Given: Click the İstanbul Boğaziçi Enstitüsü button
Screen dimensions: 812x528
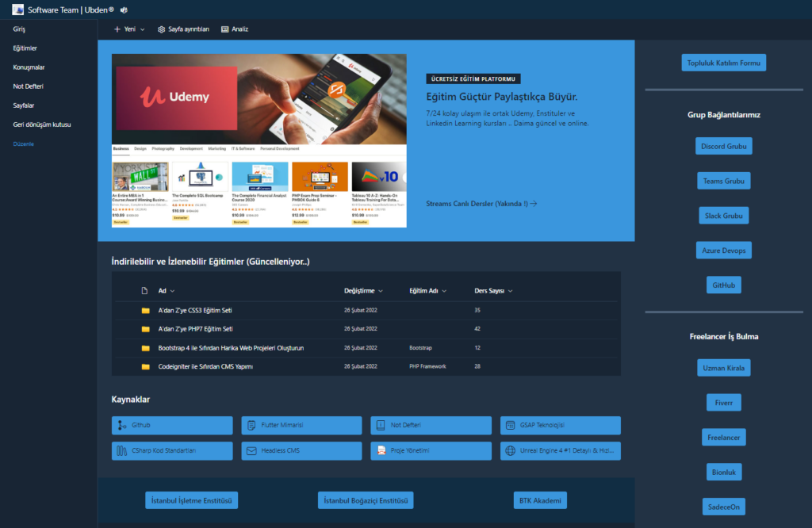Looking at the screenshot, I should coord(366,500).
